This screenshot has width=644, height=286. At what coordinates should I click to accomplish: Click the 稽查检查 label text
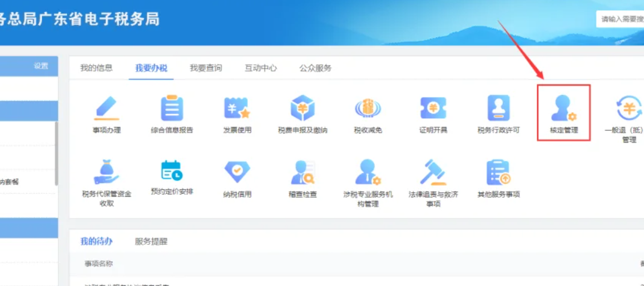(303, 194)
